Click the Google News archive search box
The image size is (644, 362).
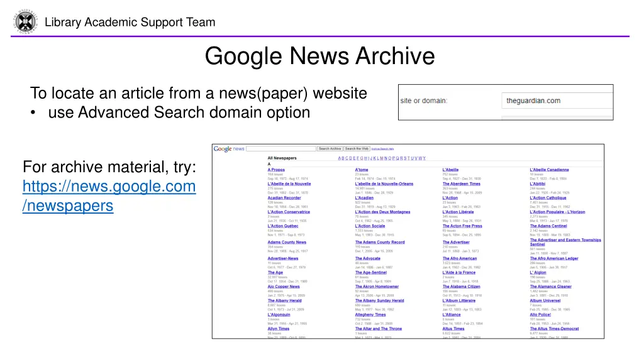[x=281, y=148]
